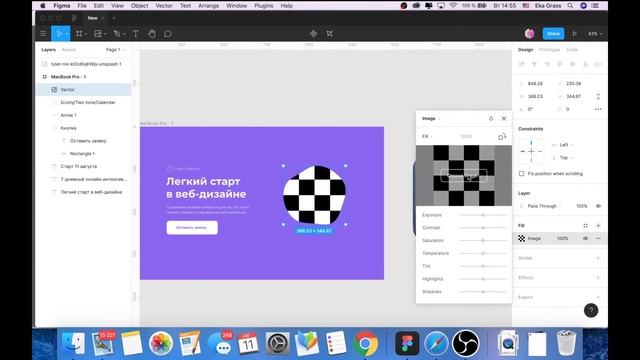Image resolution: width=640 pixels, height=360 pixels.
Task: Select the MacBook Pro - 1 frame layer
Action: (x=84, y=77)
